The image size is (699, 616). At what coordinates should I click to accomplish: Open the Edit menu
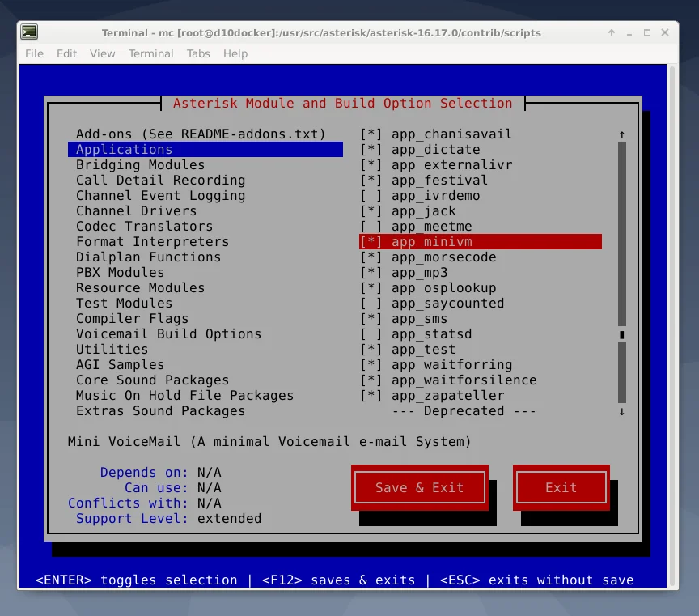[66, 53]
